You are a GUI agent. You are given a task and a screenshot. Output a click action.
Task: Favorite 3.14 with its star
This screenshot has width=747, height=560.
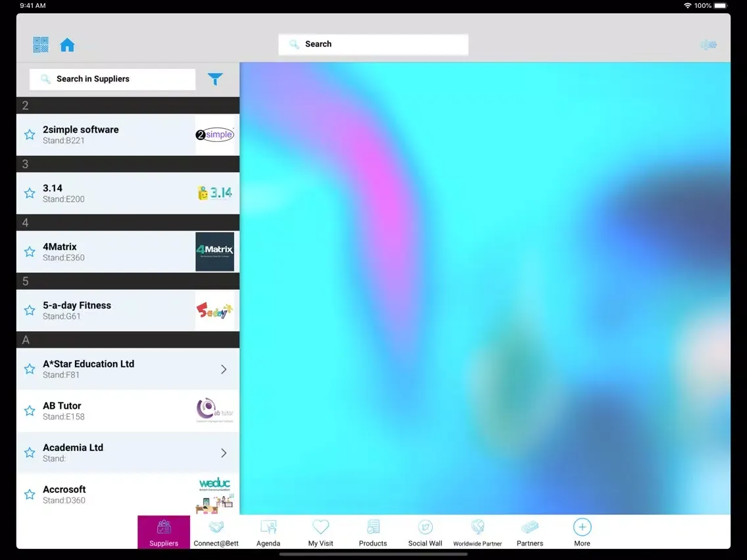(30, 193)
